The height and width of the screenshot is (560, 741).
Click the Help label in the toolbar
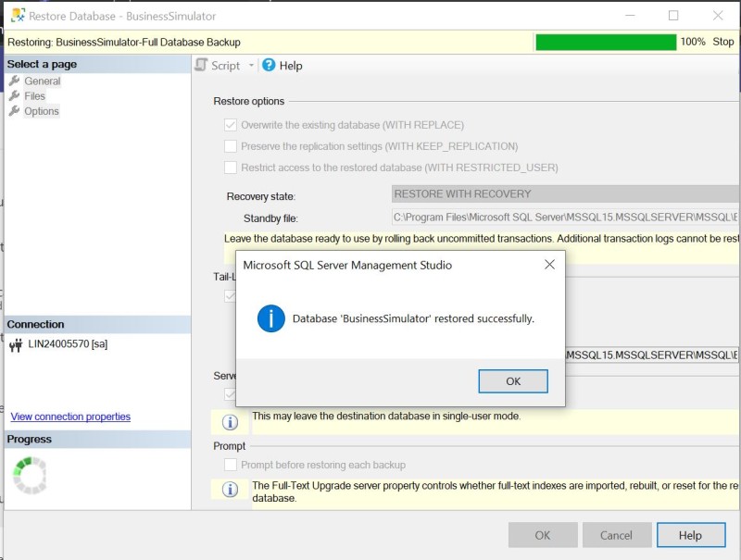pyautogui.click(x=291, y=66)
